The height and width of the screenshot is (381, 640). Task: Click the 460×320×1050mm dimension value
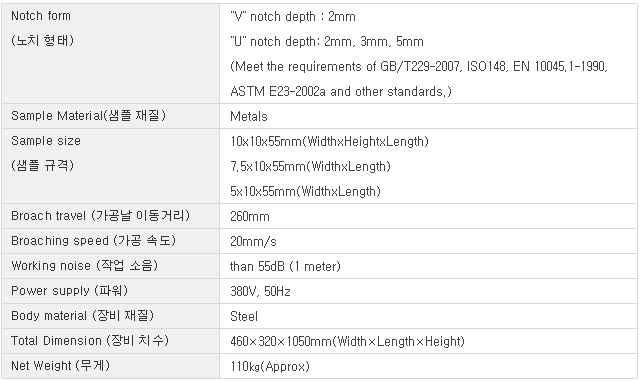tap(347, 341)
